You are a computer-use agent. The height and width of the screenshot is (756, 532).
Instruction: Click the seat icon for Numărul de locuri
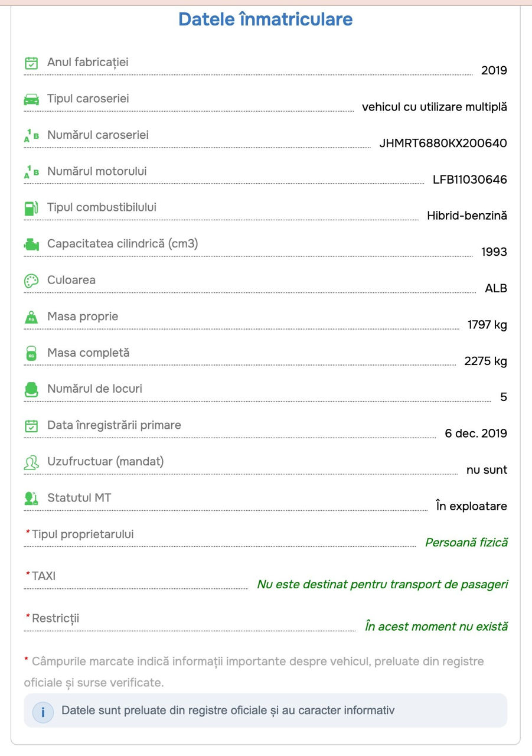pyautogui.click(x=31, y=390)
